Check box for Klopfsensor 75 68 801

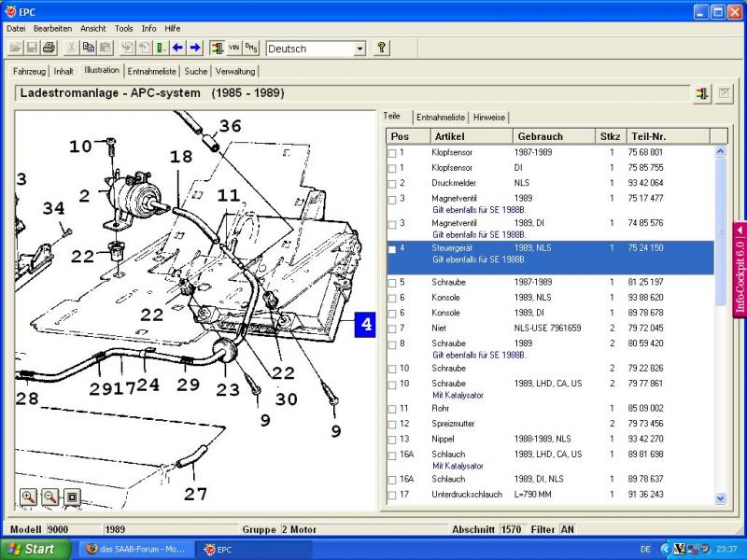(392, 153)
